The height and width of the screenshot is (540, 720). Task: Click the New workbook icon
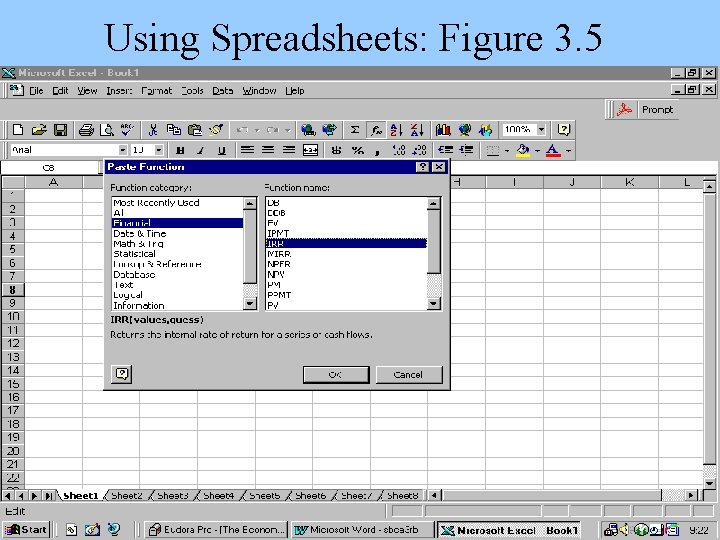18,130
